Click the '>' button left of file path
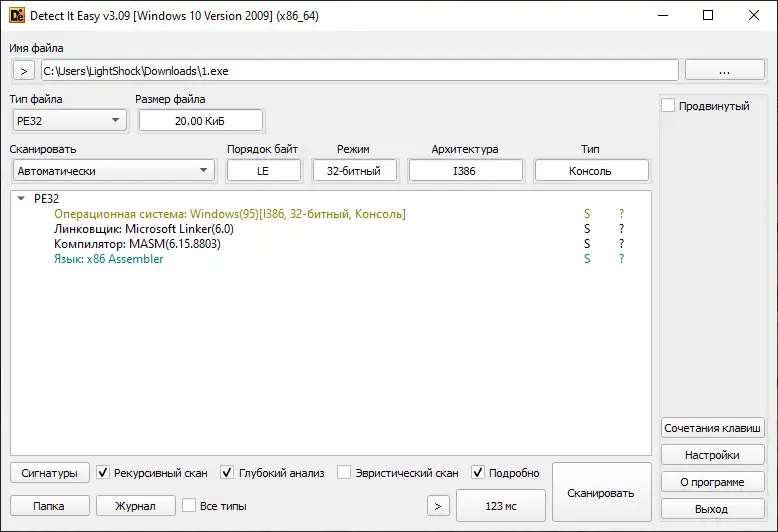This screenshot has width=778, height=532. tap(23, 71)
